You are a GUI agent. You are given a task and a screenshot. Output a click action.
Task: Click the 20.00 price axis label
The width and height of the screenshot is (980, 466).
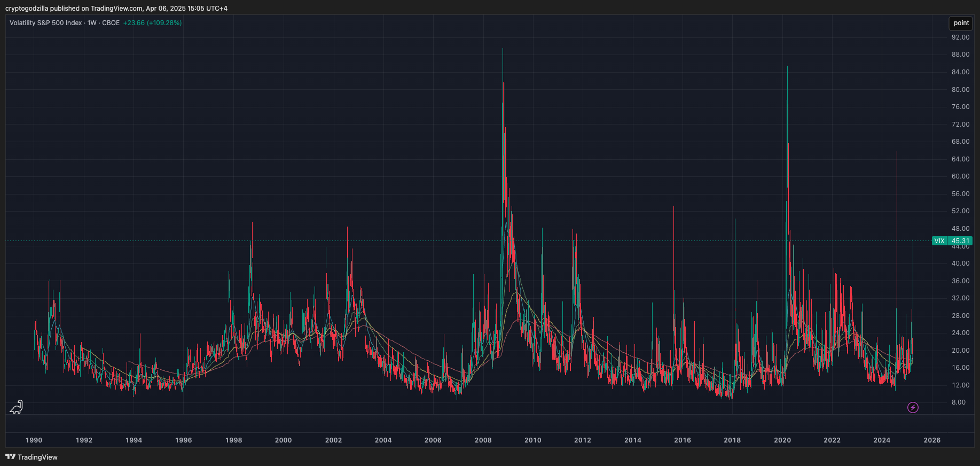[x=960, y=351]
